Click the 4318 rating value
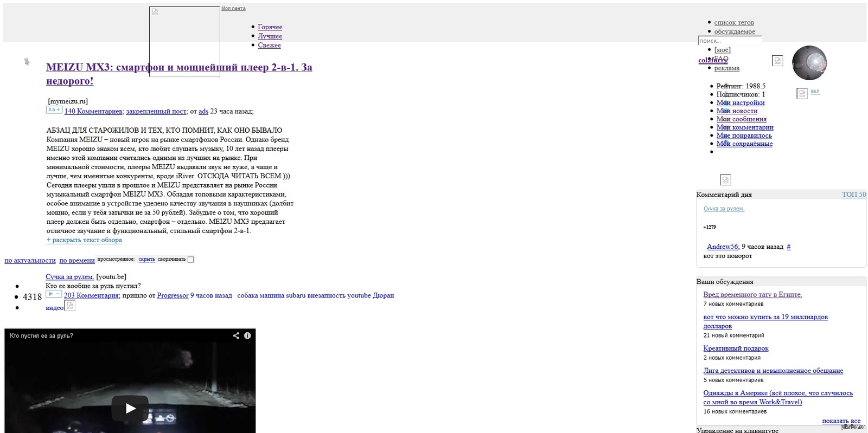This screenshot has width=868, height=433. point(32,296)
